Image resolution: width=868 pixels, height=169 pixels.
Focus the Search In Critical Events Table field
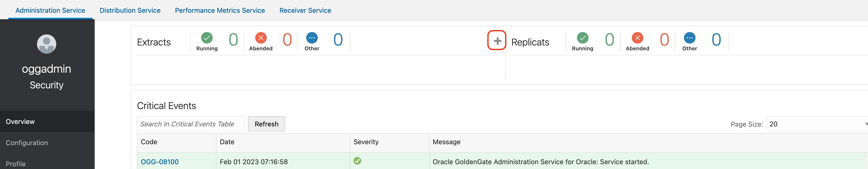coord(190,124)
